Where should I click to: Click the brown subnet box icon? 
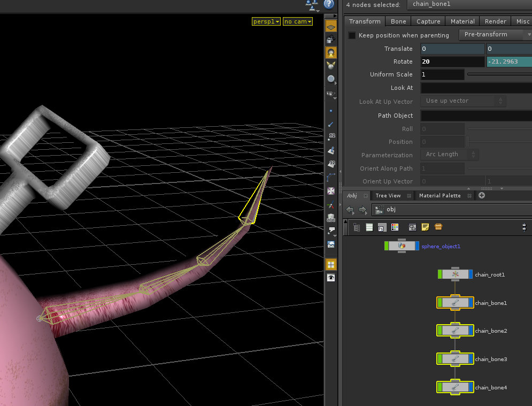(x=438, y=227)
